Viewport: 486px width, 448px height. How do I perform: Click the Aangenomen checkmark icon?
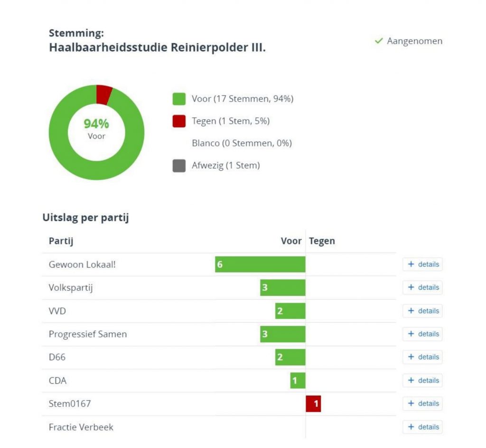coord(378,41)
